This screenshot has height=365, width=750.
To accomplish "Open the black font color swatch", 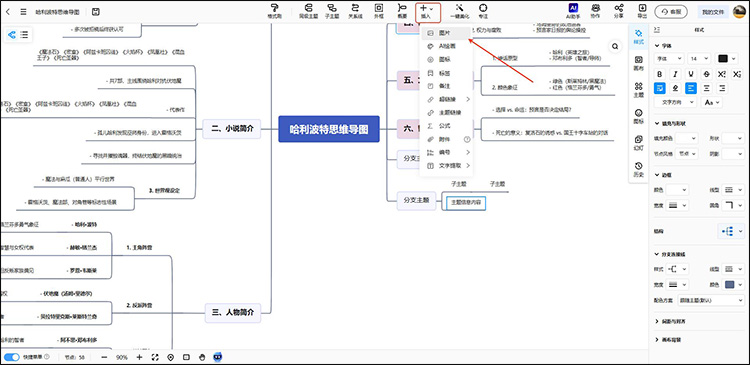I will coord(727,58).
